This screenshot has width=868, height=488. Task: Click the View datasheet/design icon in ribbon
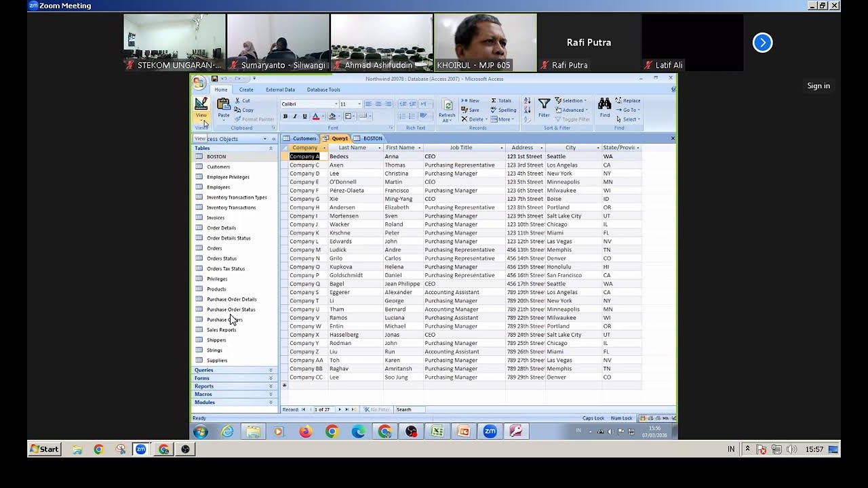point(201,104)
